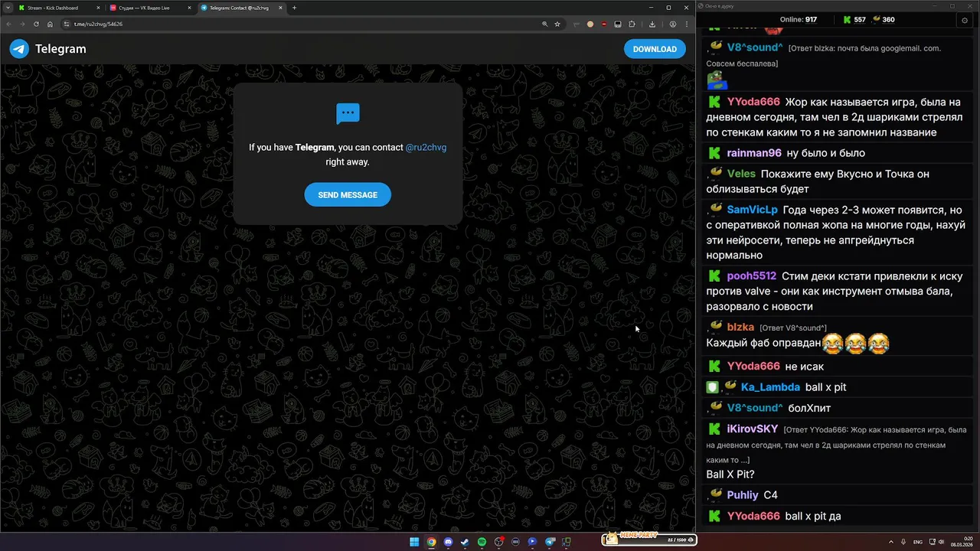Screen dimensions: 980x551
Task: Click the laughing emojis in blzka's message
Action: pos(856,344)
